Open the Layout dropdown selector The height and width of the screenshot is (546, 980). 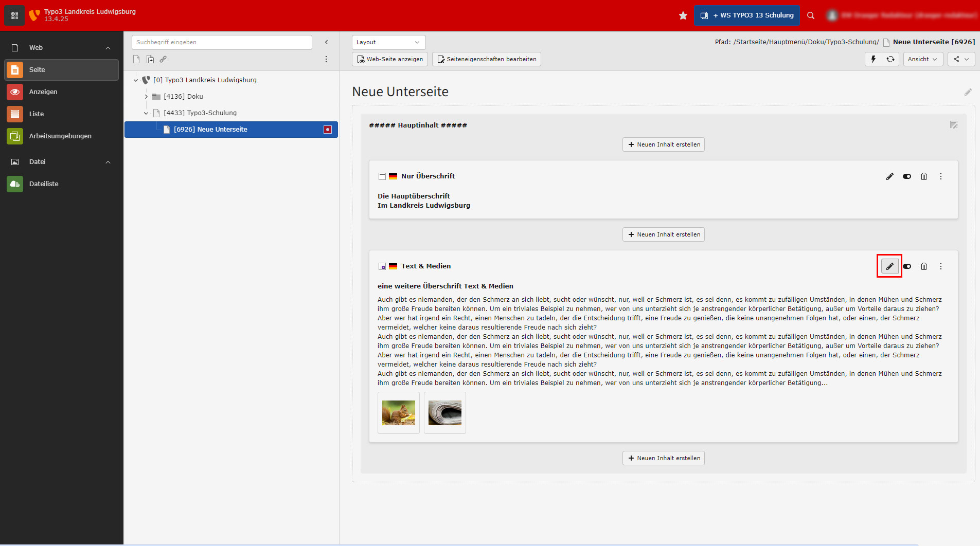tap(388, 42)
